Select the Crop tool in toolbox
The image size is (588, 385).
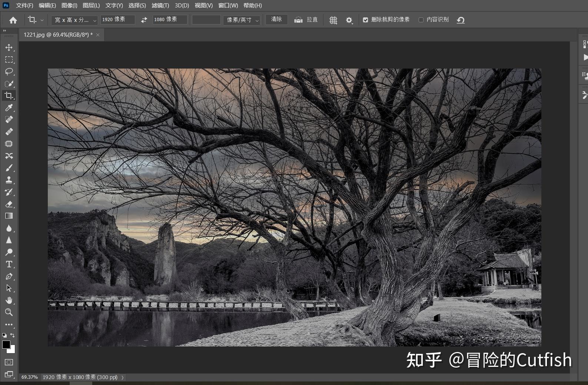pos(9,96)
